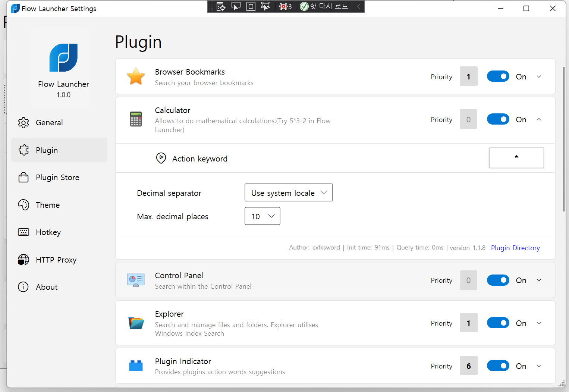
Task: Click the General gear icon
Action: coord(23,122)
